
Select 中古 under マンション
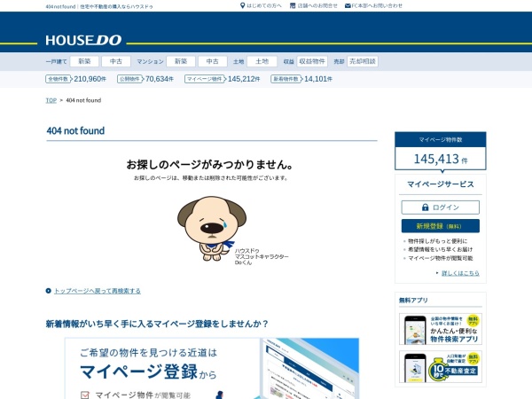(213, 61)
